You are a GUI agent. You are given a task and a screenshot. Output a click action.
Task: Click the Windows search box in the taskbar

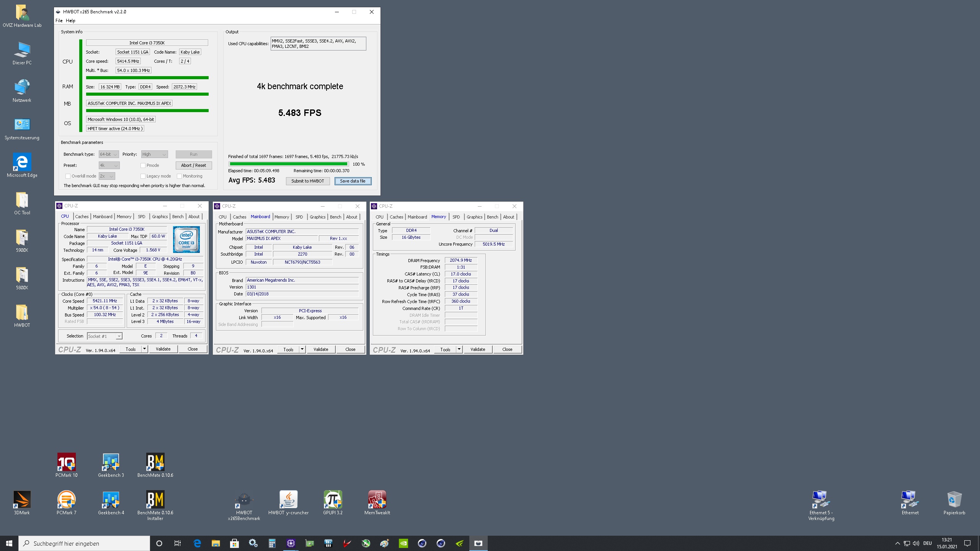(84, 543)
